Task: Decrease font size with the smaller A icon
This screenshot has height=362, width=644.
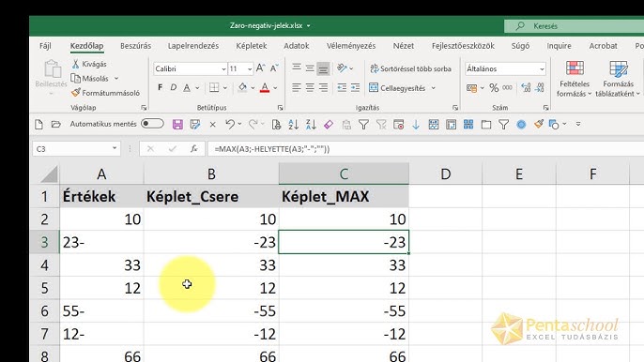Action: pyautogui.click(x=274, y=68)
